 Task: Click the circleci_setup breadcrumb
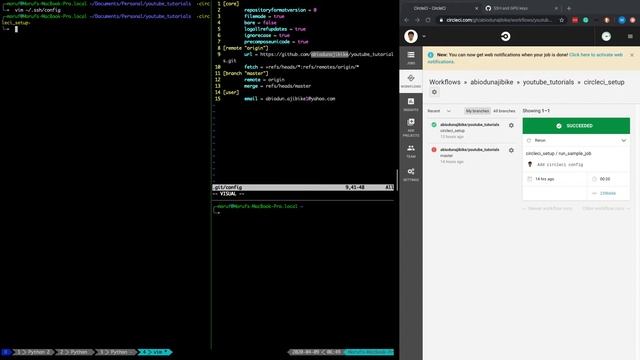tap(604, 82)
